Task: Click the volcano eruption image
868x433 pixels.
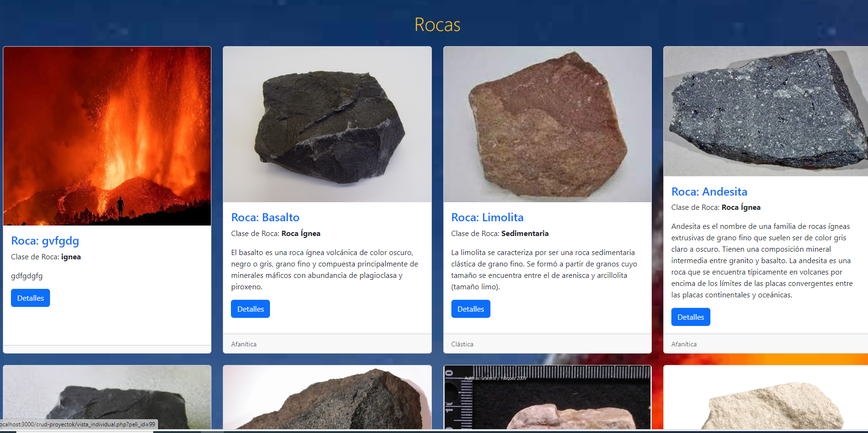Action: click(107, 136)
